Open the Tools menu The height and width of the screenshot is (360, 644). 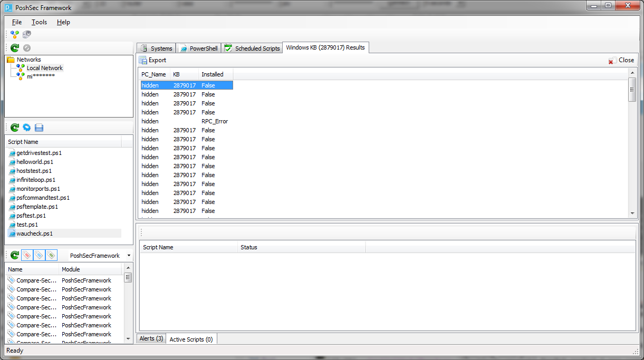point(39,22)
